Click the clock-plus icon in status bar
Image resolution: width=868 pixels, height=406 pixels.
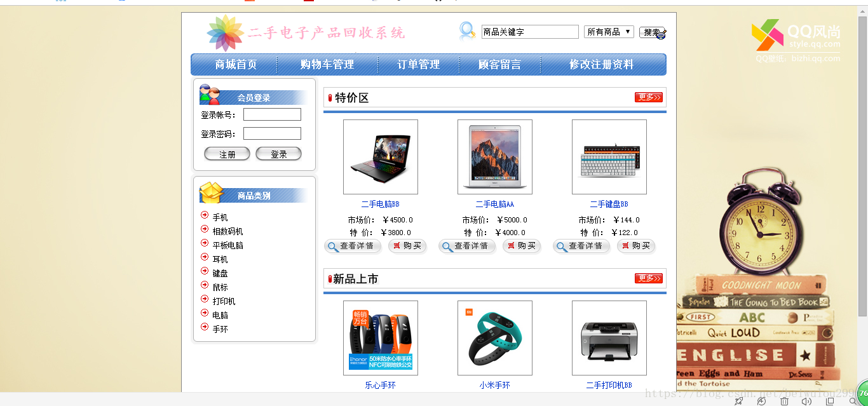pos(761,401)
